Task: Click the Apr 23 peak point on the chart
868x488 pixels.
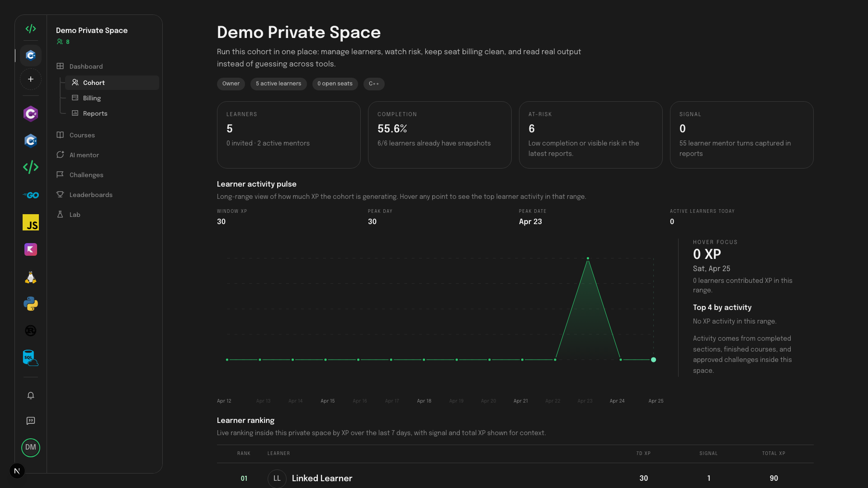Action: click(x=588, y=258)
